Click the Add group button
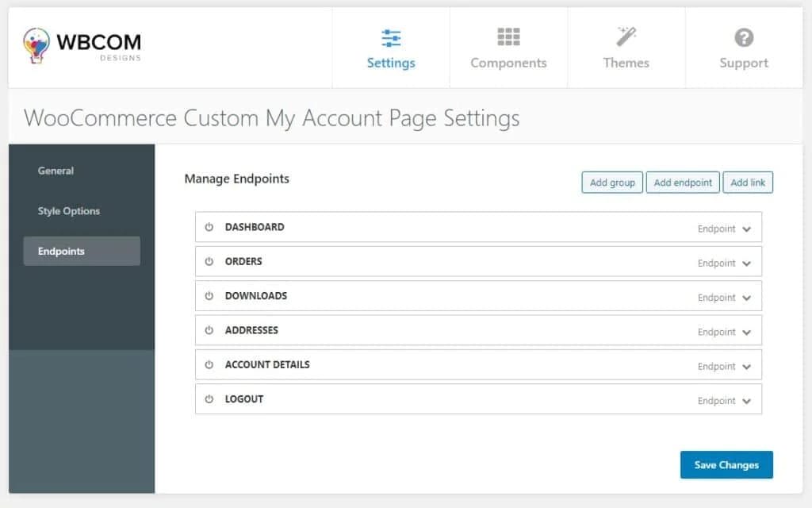Viewport: 812px width, 508px height. coord(612,183)
